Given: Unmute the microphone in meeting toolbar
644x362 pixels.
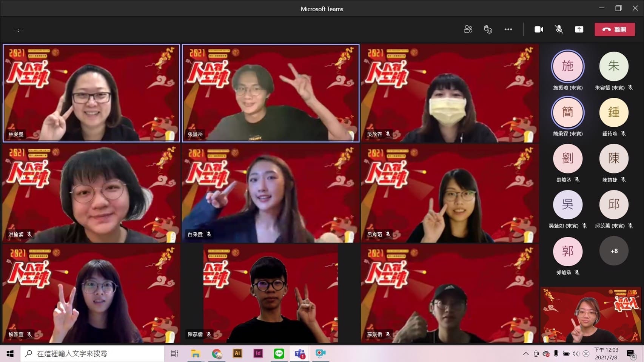Looking at the screenshot, I should pos(559,29).
